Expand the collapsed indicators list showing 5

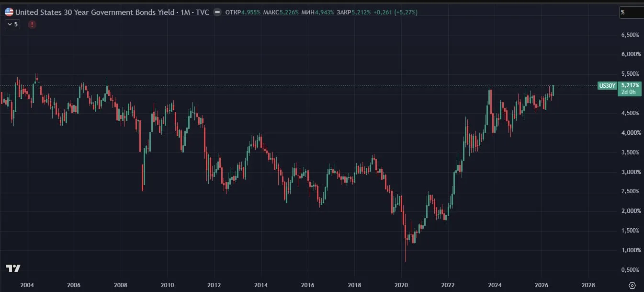pyautogui.click(x=12, y=24)
